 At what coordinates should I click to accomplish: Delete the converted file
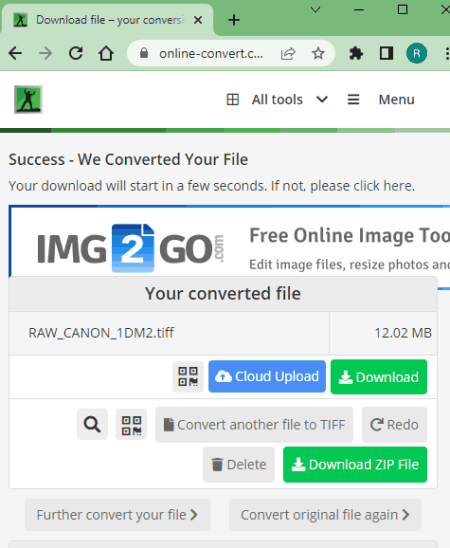click(239, 464)
